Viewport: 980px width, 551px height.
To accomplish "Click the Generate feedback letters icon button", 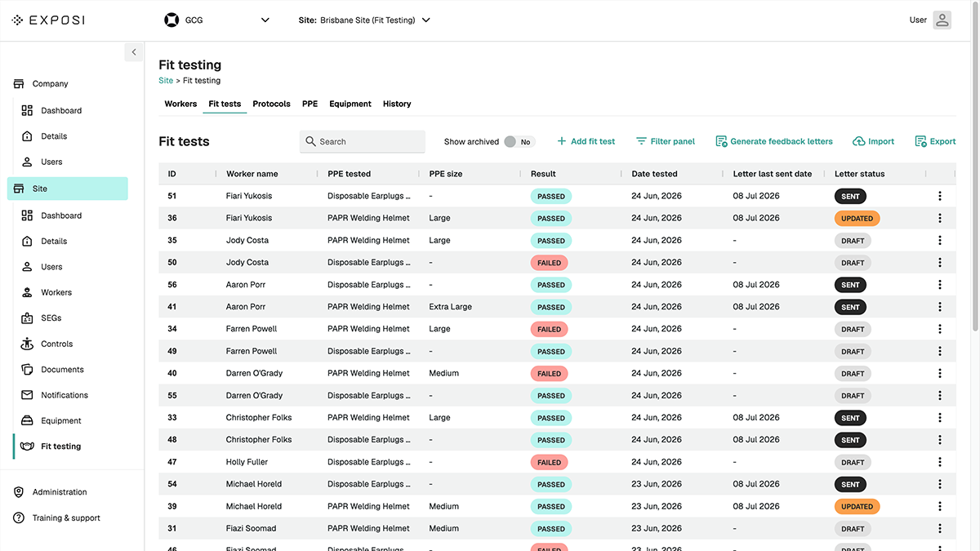I will 721,141.
